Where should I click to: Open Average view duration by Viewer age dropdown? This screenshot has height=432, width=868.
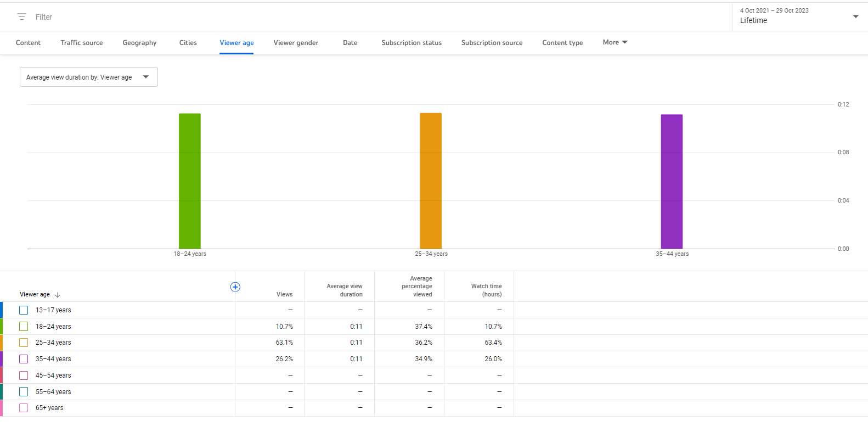pyautogui.click(x=89, y=77)
